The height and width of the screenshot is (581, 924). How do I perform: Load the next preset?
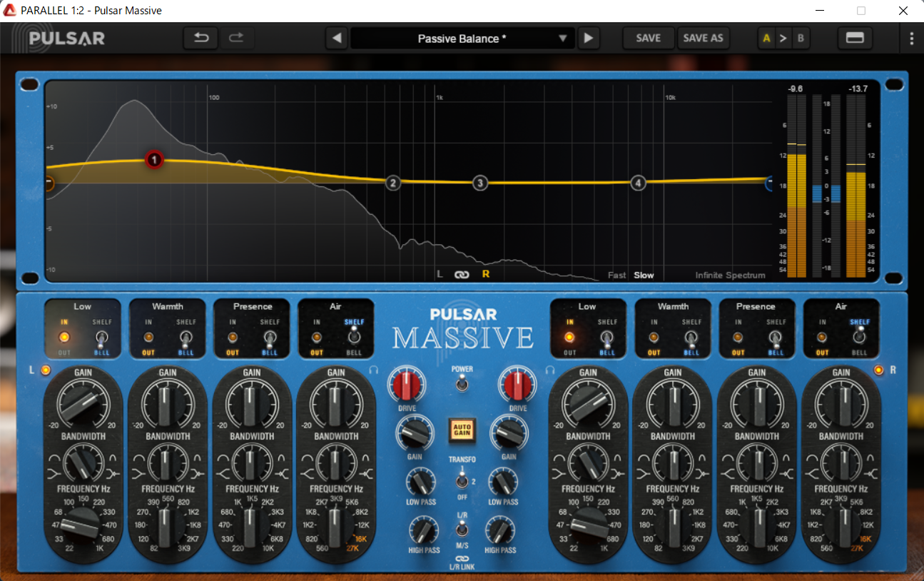(x=588, y=39)
